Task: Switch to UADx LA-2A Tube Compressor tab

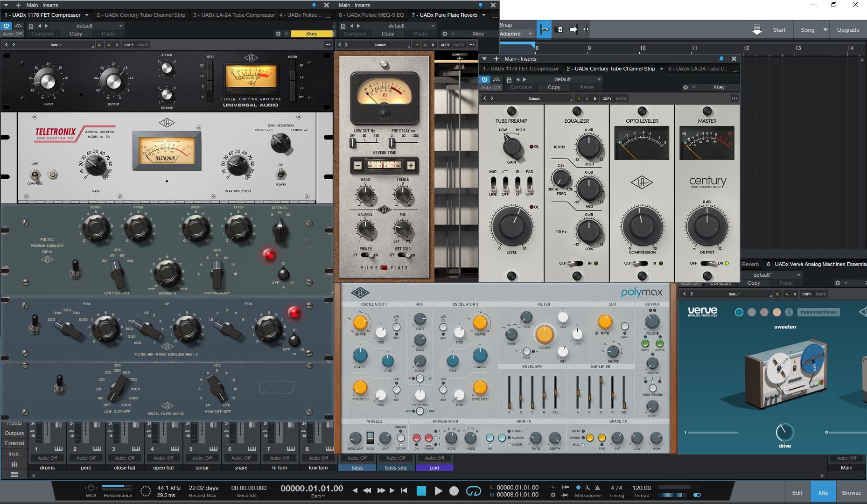Action: tap(234, 15)
